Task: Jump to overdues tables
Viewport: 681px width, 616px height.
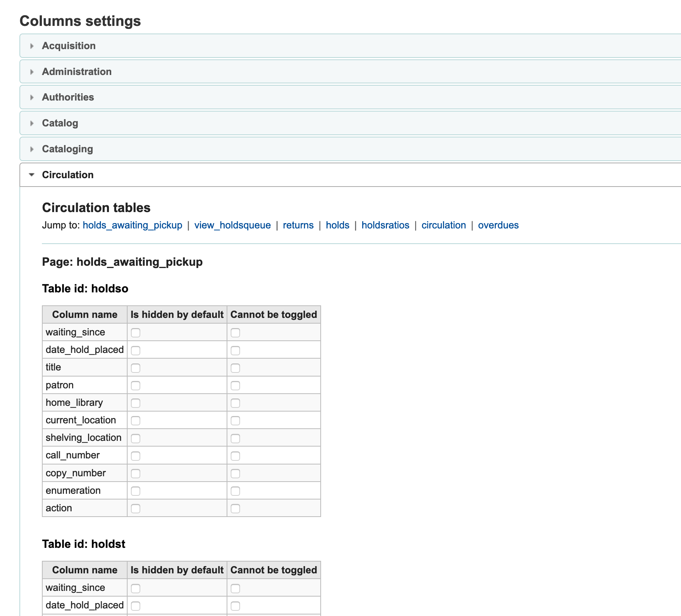Action: [x=498, y=225]
